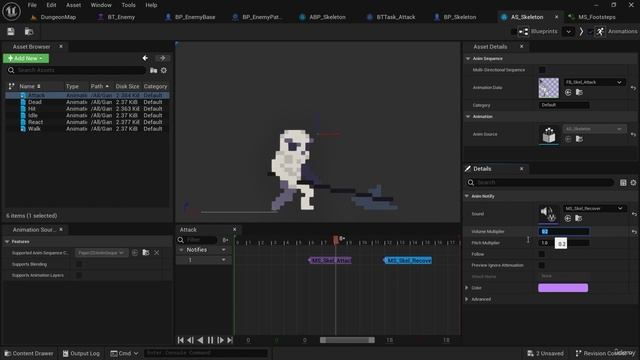Collapse the Anim Sequence section
The width and height of the screenshot is (640, 360).
[x=468, y=58]
